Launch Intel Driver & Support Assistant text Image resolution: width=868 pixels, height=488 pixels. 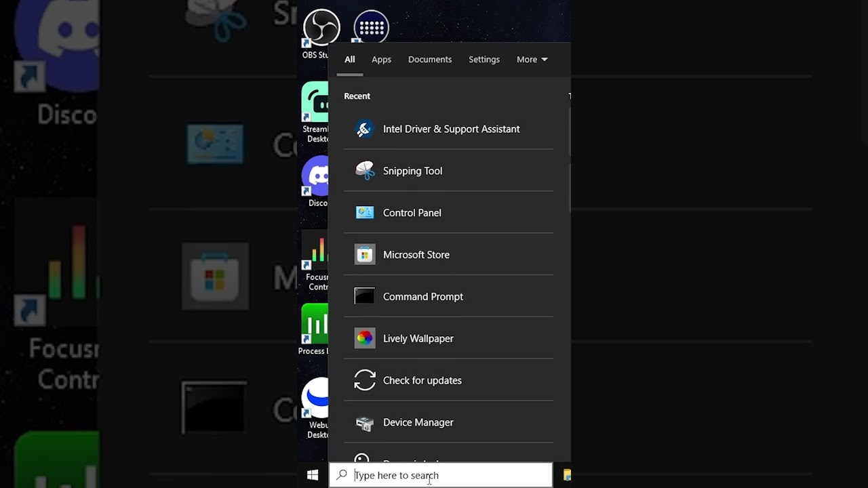point(451,129)
